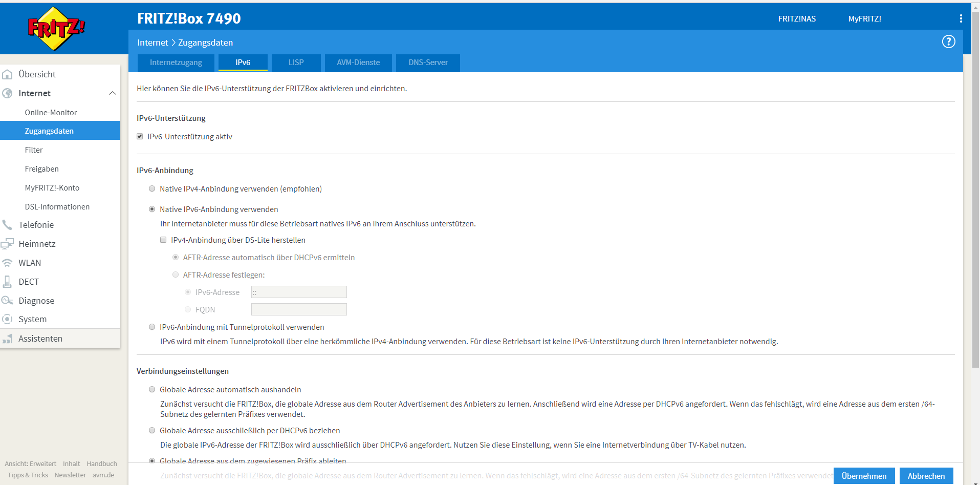Open Tipps & Tricks footer link
The height and width of the screenshot is (485, 980).
point(28,475)
